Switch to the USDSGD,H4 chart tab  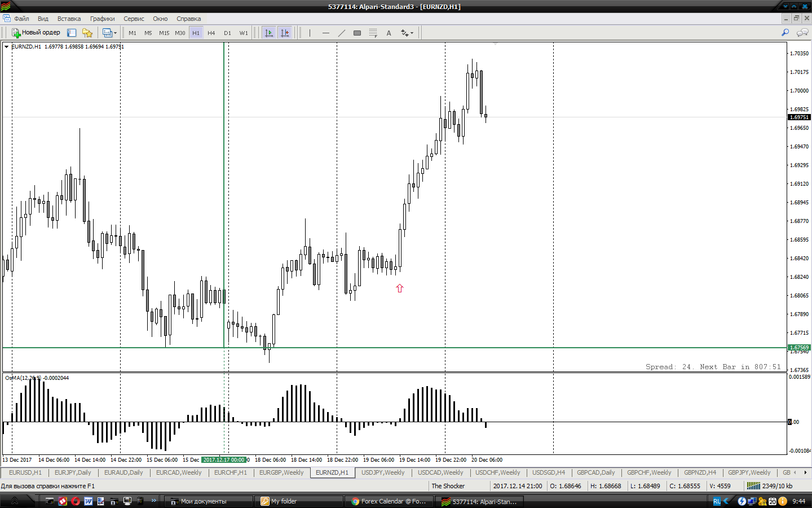[549, 472]
